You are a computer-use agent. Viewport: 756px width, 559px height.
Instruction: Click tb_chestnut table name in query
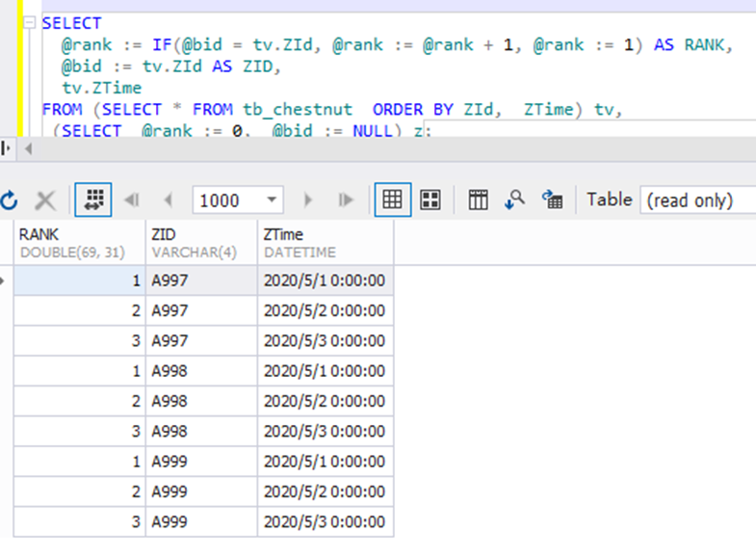tap(298, 110)
